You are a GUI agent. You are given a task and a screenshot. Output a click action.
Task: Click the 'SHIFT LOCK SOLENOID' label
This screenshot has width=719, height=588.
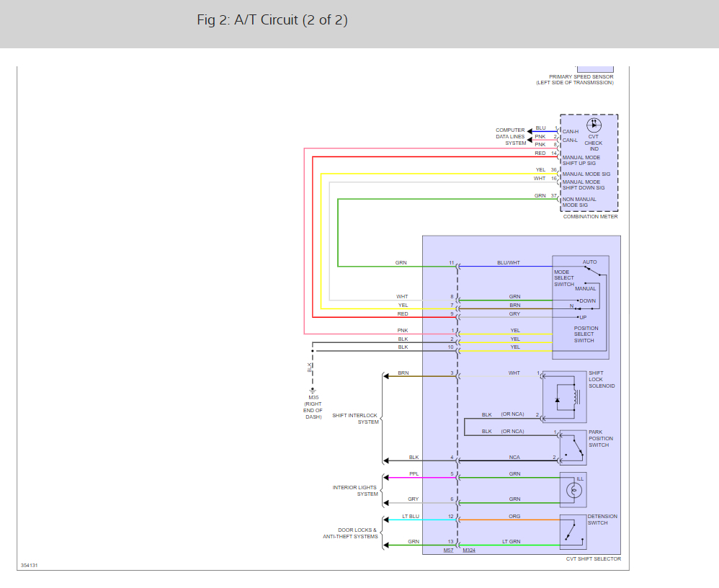[x=602, y=379]
